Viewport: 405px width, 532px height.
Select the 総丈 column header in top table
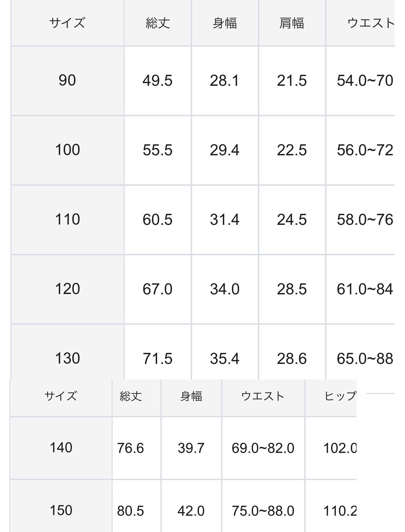pyautogui.click(x=157, y=23)
